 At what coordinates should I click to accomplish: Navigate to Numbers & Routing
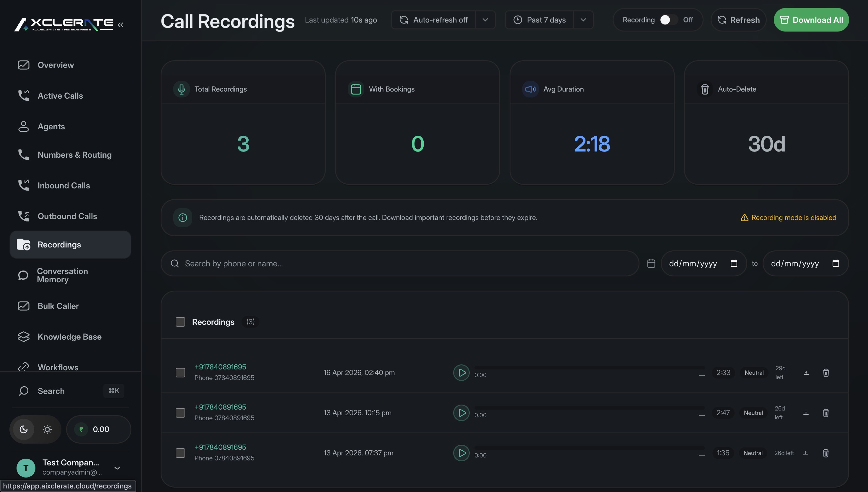74,155
